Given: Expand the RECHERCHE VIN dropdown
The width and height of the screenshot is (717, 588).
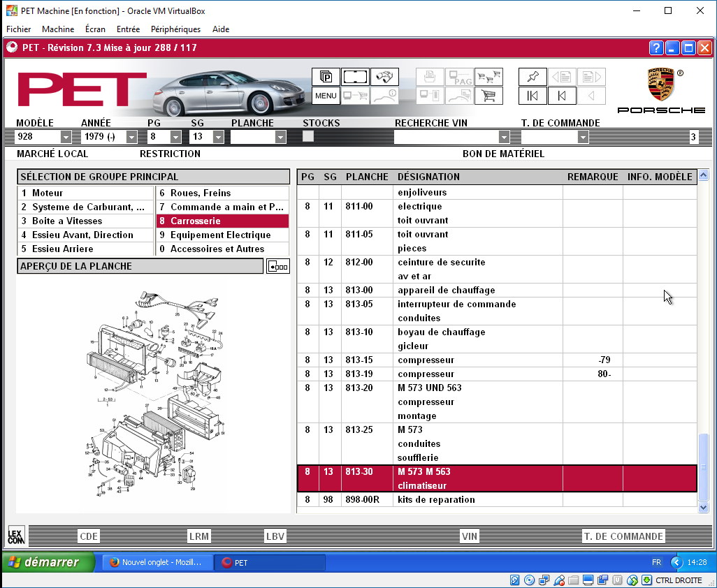Looking at the screenshot, I should pyautogui.click(x=503, y=137).
